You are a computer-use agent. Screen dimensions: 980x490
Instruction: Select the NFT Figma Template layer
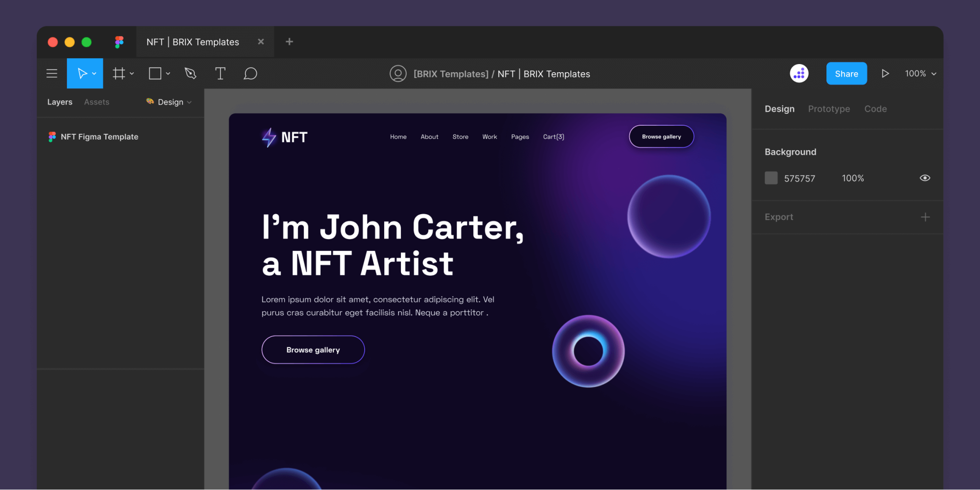(x=99, y=137)
